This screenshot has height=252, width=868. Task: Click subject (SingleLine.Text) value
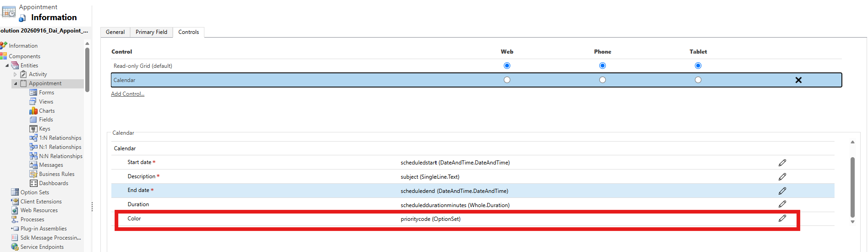pos(430,177)
